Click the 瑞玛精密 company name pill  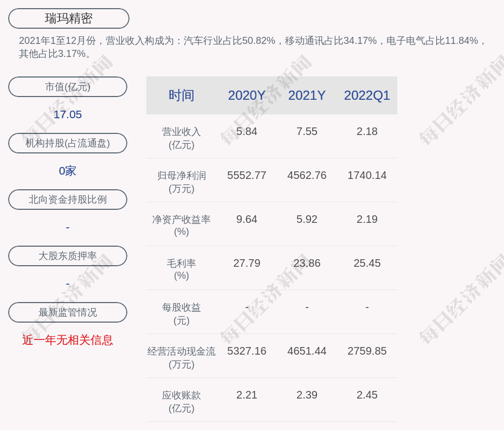point(68,18)
